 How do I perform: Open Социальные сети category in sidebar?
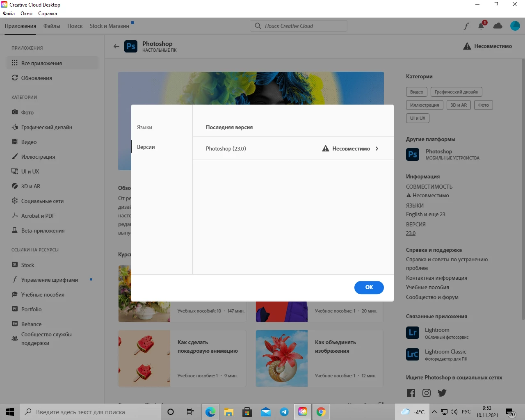pyautogui.click(x=53, y=201)
